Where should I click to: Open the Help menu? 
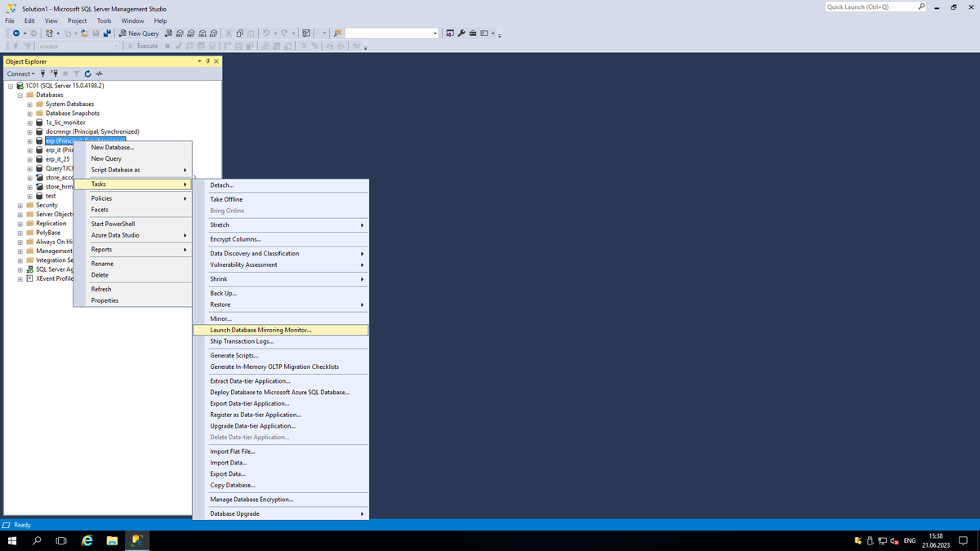coord(160,20)
